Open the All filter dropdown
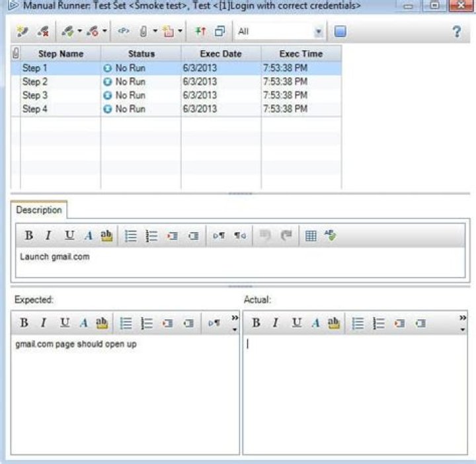476x464 pixels. 319,31
